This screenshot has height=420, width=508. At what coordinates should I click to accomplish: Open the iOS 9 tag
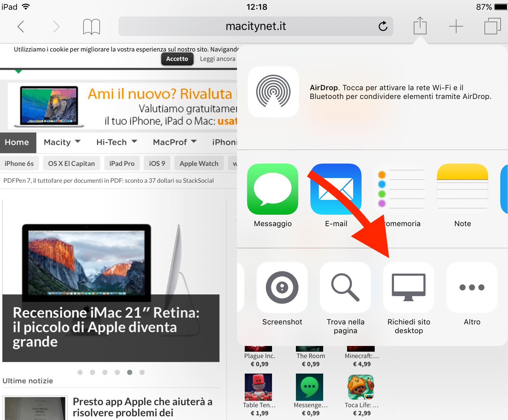[157, 164]
